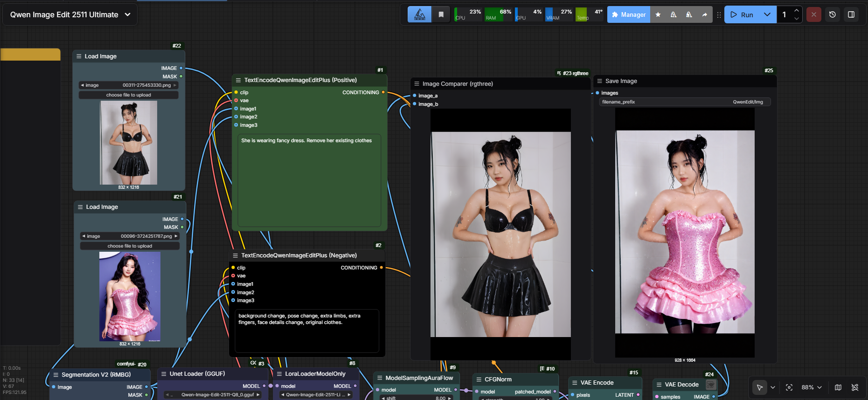Select the 00311-275453330.png image selector
The image size is (868, 400).
pyautogui.click(x=128, y=85)
